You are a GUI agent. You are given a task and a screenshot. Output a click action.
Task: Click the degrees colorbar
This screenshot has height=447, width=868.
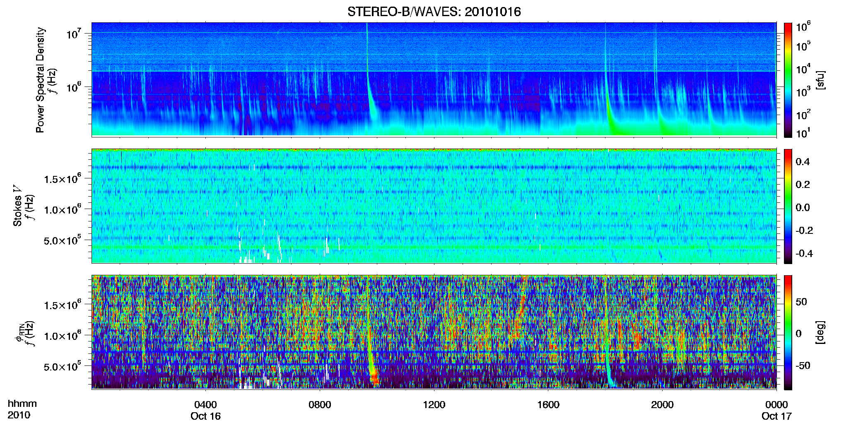(788, 332)
